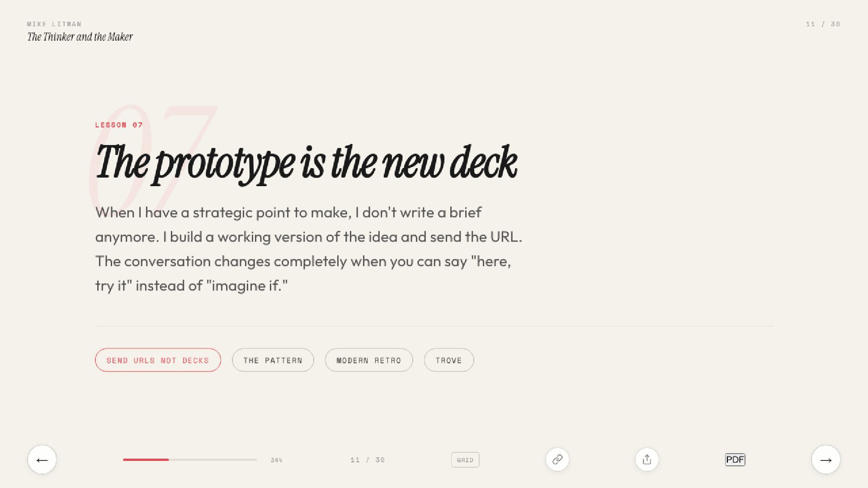Copy the slide link via chain icon
The height and width of the screenshot is (488, 868).
coord(557,460)
